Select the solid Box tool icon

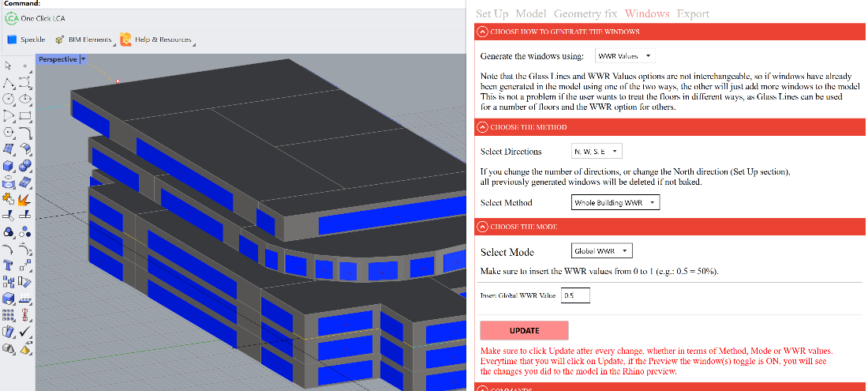pos(8,165)
